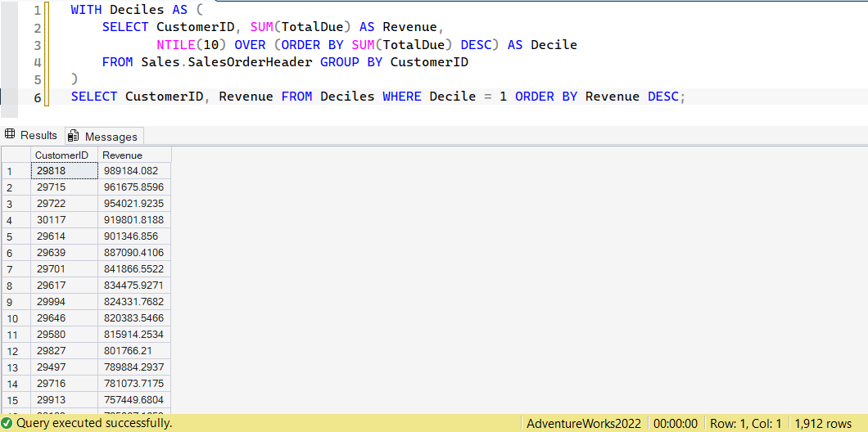This screenshot has width=868, height=432.
Task: Select row header number 8
Action: point(16,286)
